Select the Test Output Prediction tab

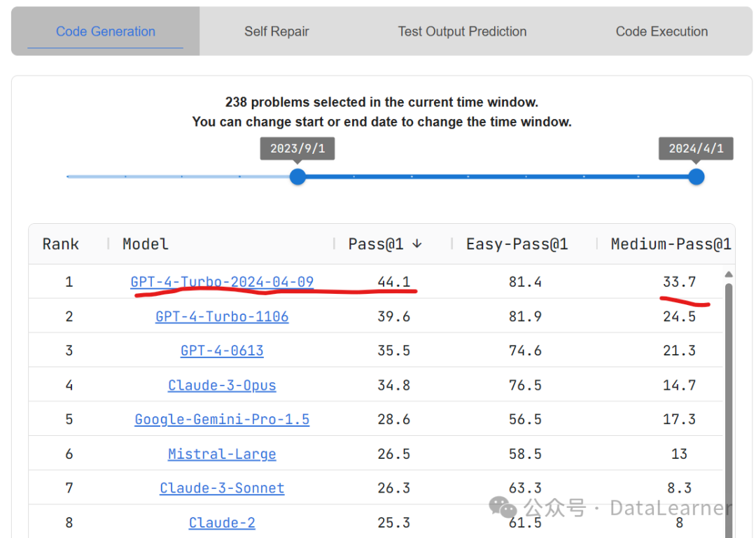[462, 31]
